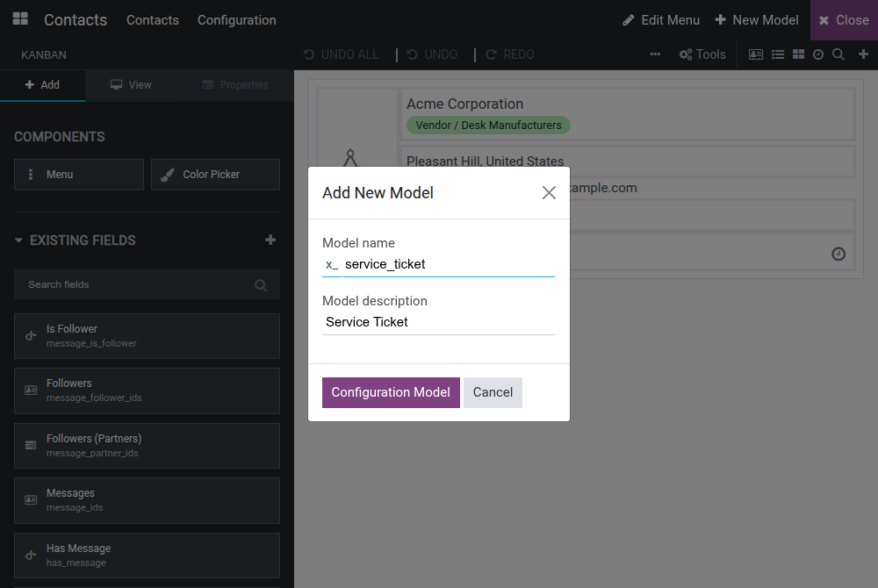Click the Acme Corporation card title
Viewport: 878px width, 588px height.
tap(464, 104)
